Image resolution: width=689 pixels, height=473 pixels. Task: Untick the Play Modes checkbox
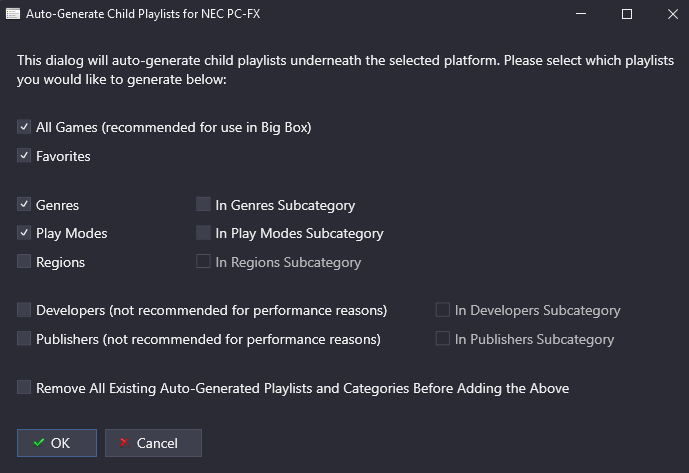point(24,233)
